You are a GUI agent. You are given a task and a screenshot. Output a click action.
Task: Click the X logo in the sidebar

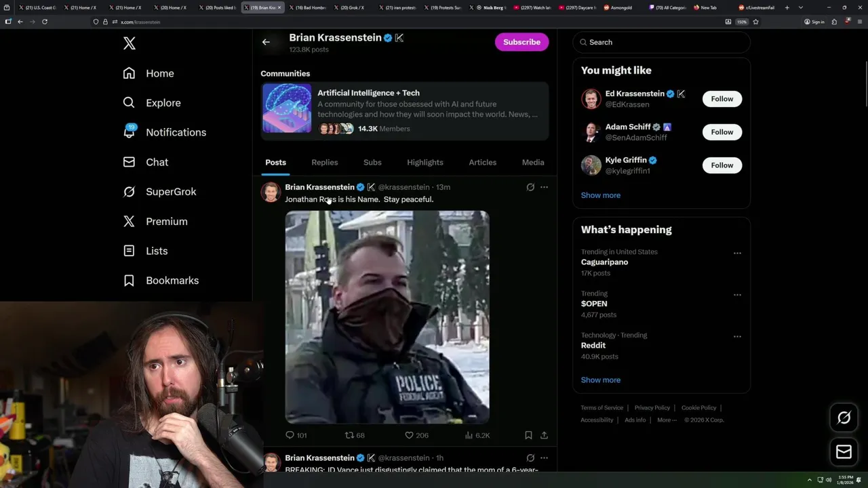130,43
